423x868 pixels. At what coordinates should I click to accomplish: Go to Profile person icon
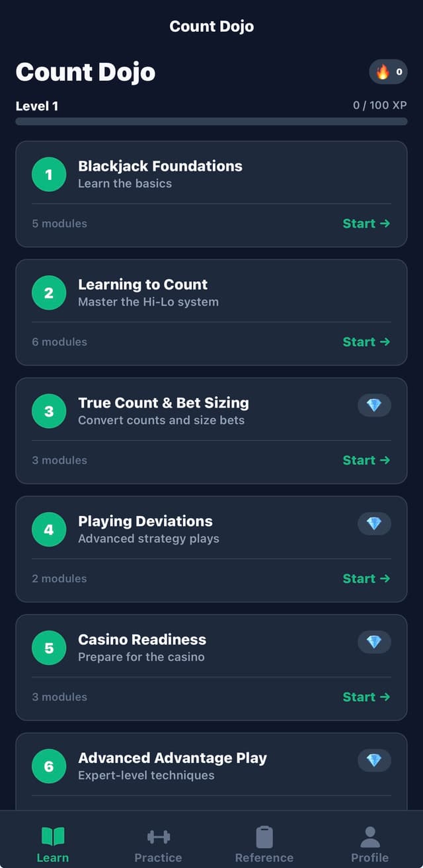coord(370,837)
